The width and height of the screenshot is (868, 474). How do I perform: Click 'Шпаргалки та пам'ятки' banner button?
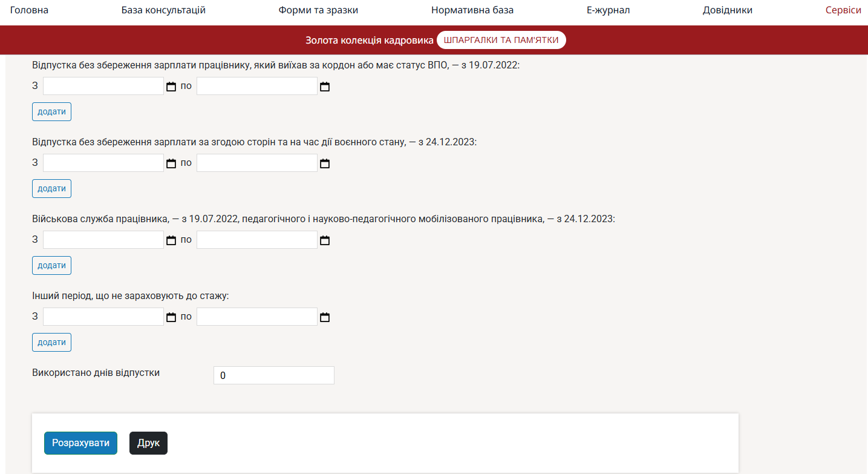click(501, 40)
